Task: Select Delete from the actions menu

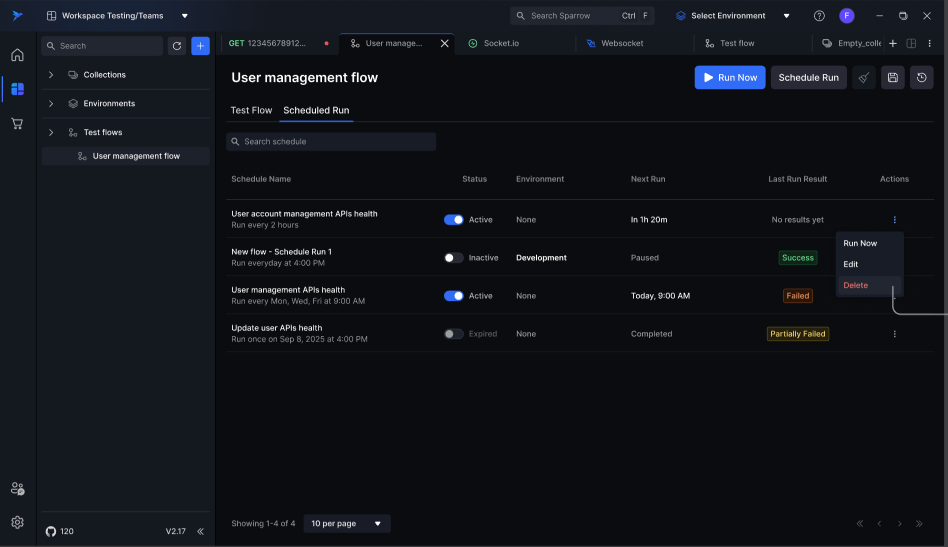Action: click(856, 286)
